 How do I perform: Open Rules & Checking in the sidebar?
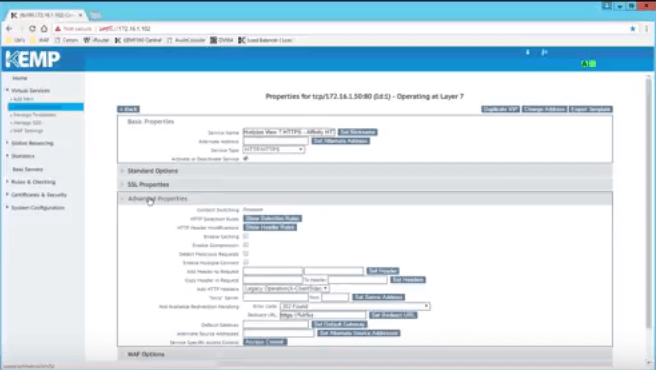click(x=33, y=182)
